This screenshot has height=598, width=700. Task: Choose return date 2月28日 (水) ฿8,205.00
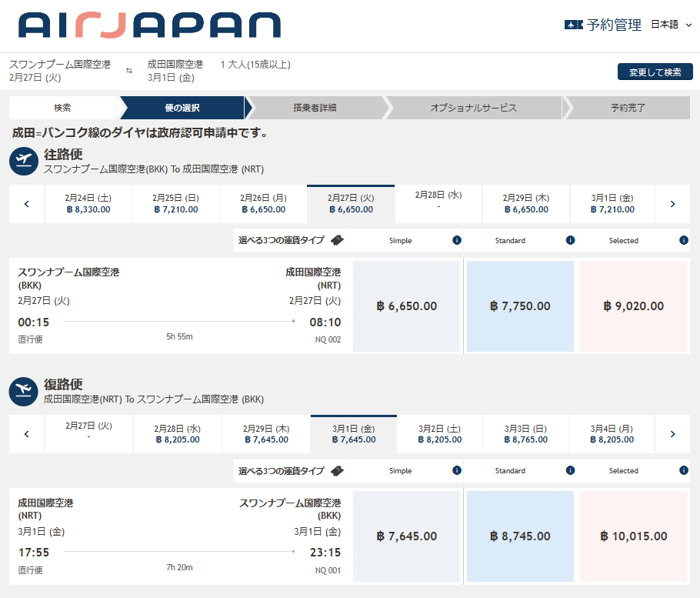click(177, 434)
